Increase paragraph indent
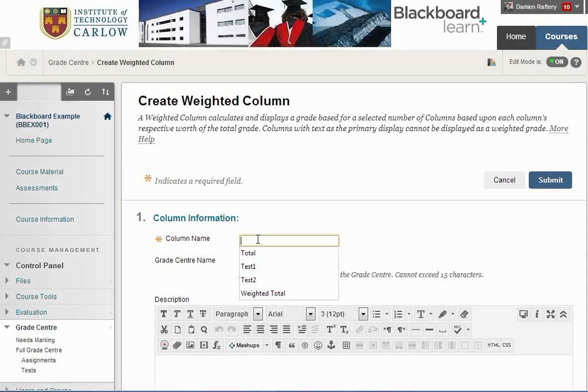This screenshot has width=588, height=392. tap(302, 329)
